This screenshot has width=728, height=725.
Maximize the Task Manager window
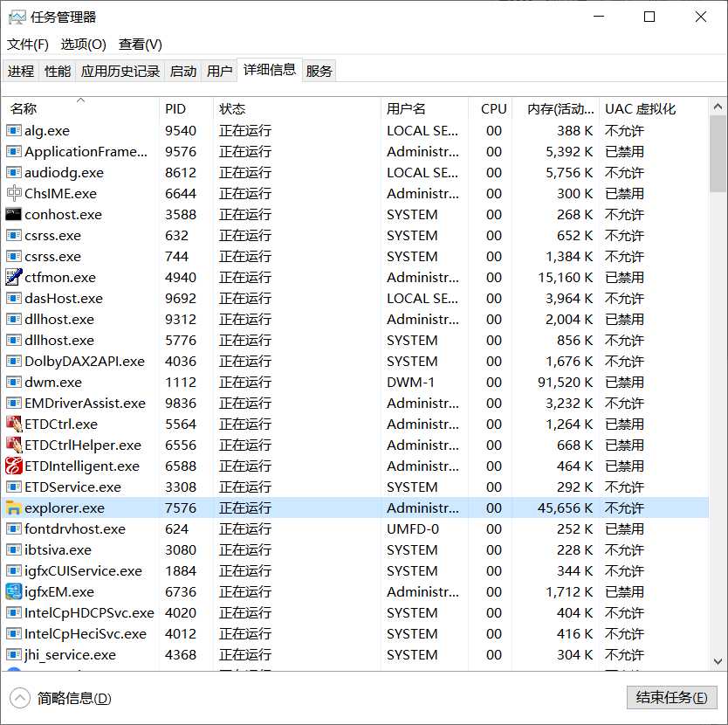649,17
